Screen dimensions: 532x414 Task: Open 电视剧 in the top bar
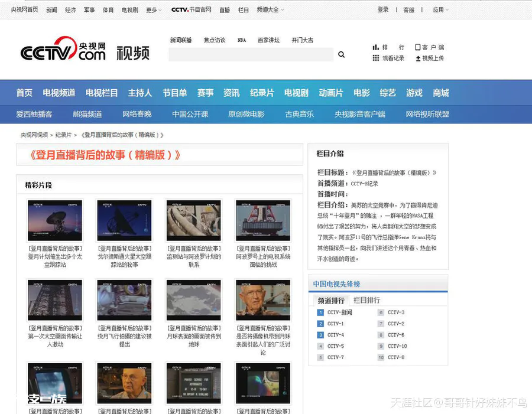tap(130, 10)
